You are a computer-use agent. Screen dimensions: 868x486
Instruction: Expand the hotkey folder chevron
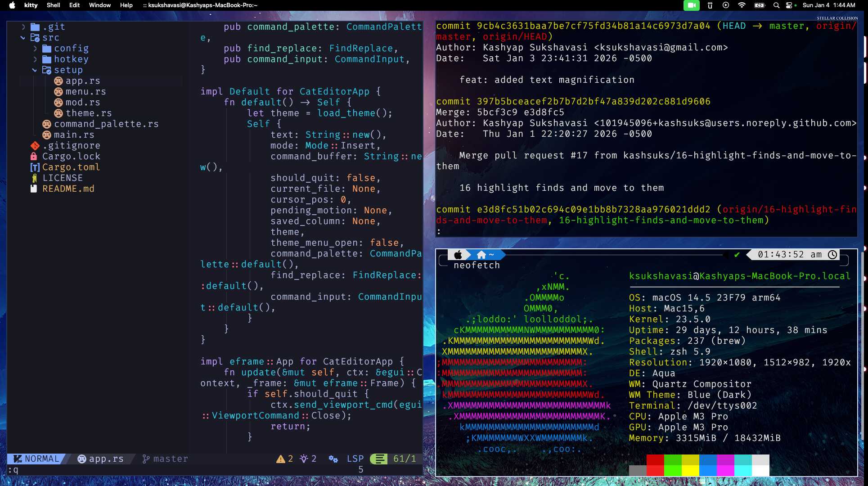point(35,59)
